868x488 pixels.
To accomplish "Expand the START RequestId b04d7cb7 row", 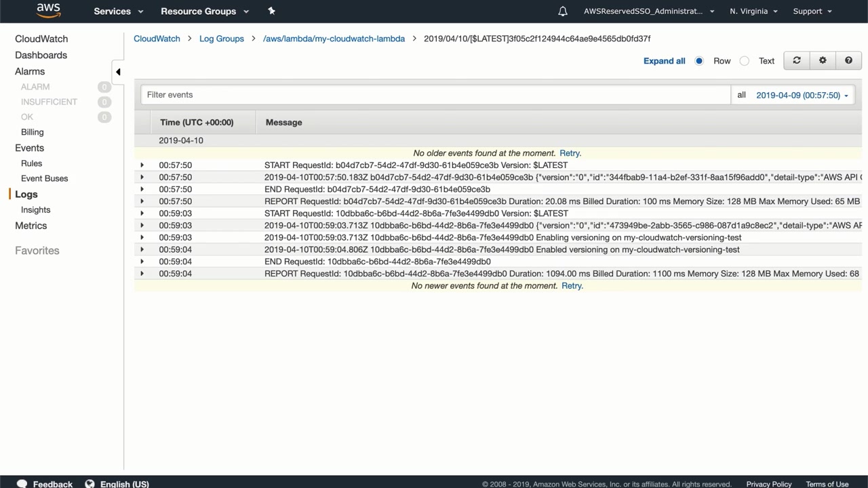I will pos(142,165).
